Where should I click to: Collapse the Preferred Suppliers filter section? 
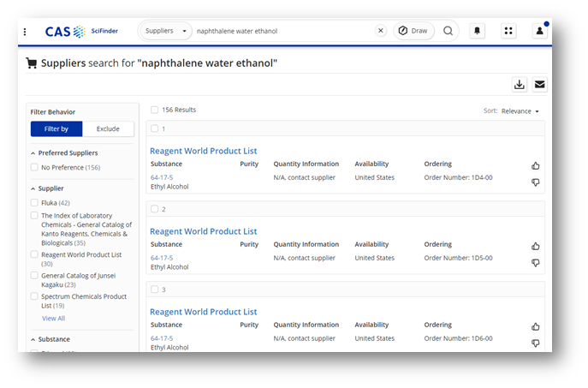pyautogui.click(x=33, y=153)
